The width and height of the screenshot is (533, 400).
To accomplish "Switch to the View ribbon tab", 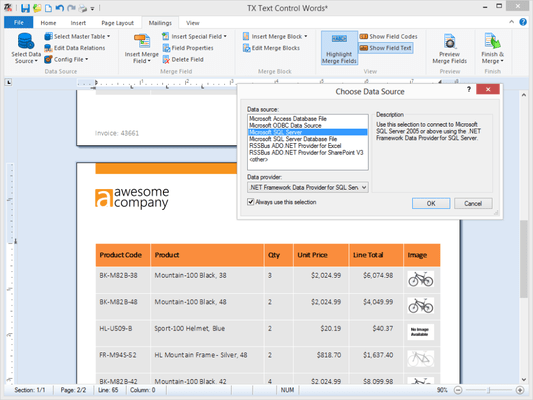I will tap(192, 23).
